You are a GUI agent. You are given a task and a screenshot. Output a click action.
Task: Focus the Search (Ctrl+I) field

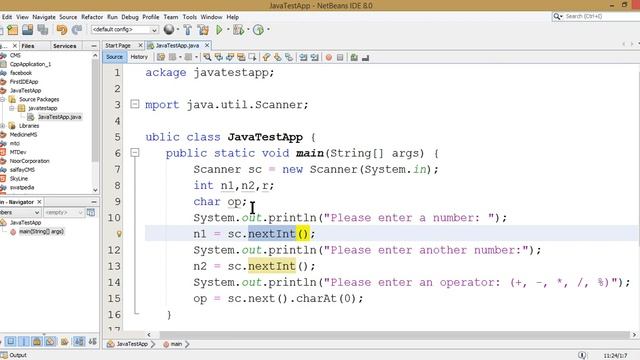coord(598,16)
